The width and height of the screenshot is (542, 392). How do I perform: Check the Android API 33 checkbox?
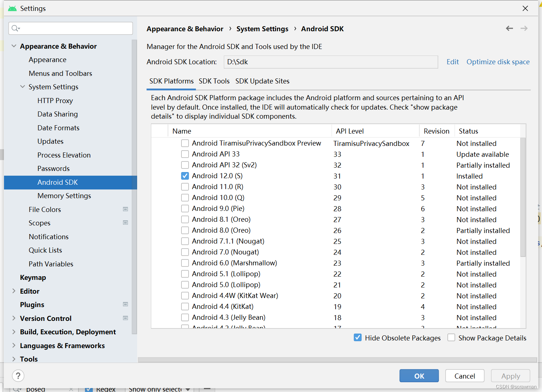pyautogui.click(x=185, y=154)
